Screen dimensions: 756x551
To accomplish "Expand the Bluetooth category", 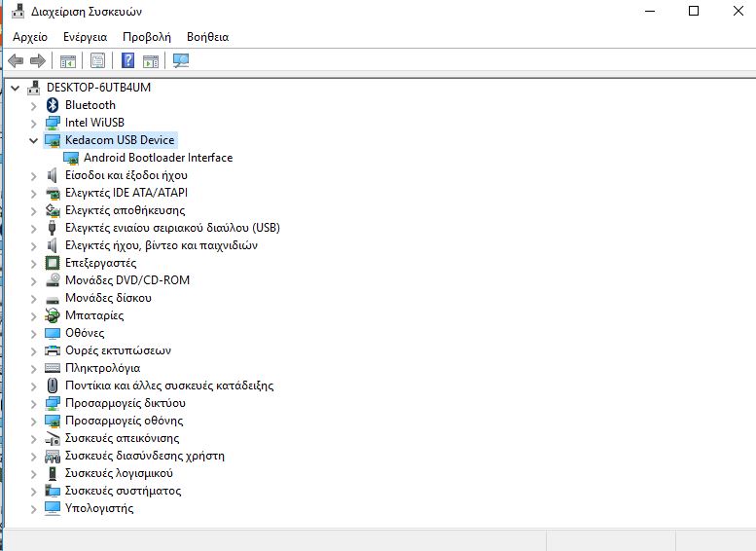I will pos(34,105).
